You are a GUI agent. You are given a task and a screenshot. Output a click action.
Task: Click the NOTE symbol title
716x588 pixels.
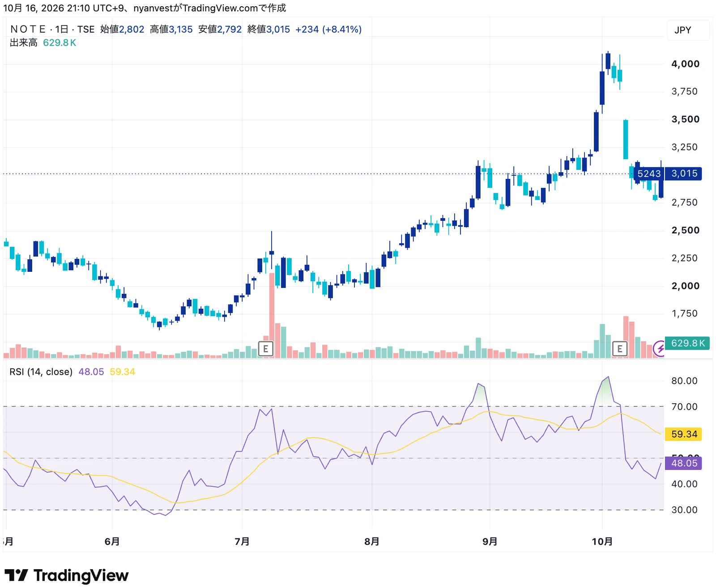(x=28, y=29)
